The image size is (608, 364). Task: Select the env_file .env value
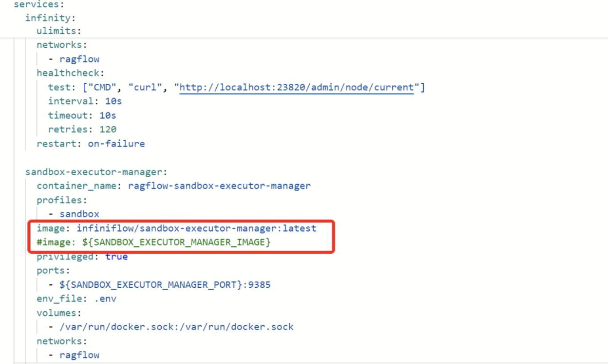(106, 298)
